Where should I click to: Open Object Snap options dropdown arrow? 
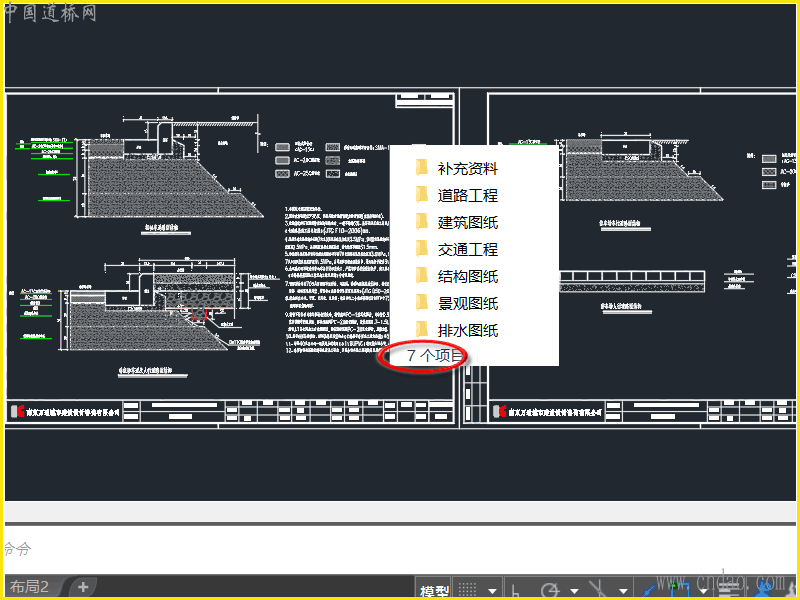tap(704, 591)
